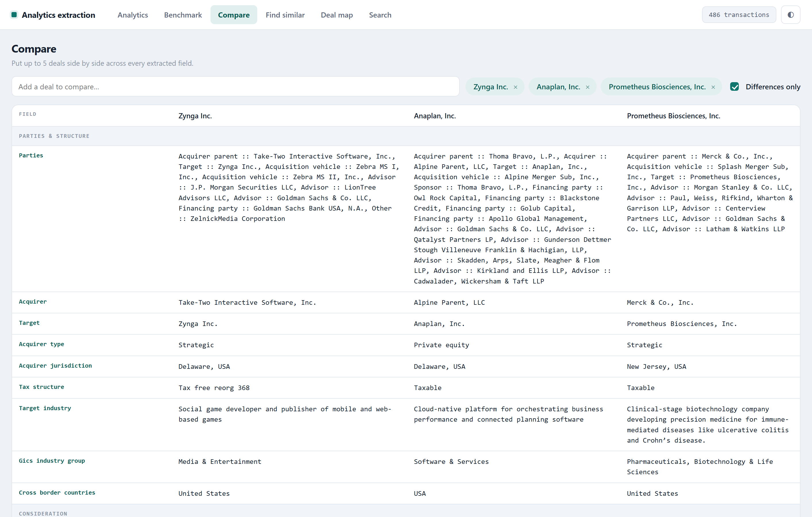The height and width of the screenshot is (517, 812).
Task: Click the green Analytics extraction logo square
Action: point(14,15)
